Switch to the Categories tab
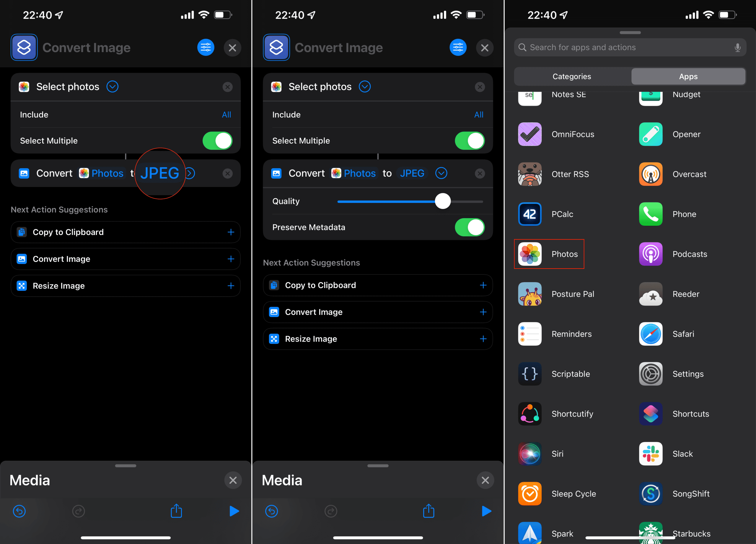 [x=572, y=76]
